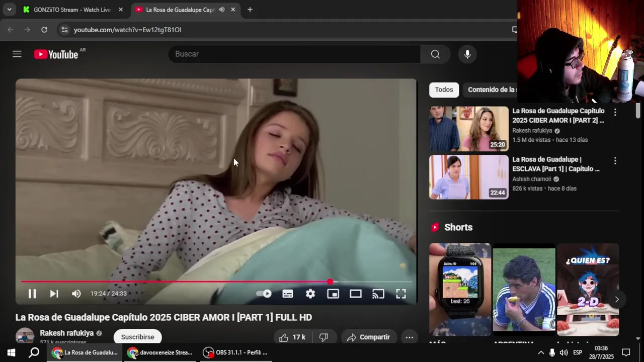Open the tab search dropdown
Screen dimensions: 644x362
pos(9,10)
